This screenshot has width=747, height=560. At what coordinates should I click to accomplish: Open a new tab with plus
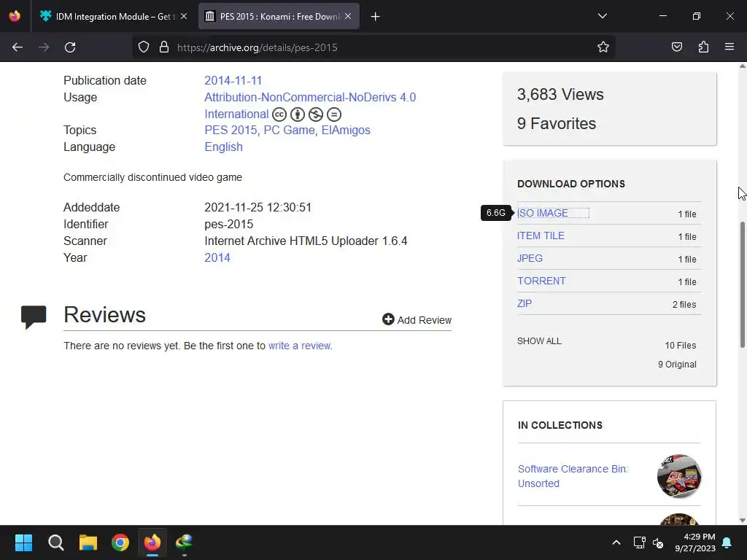click(376, 17)
